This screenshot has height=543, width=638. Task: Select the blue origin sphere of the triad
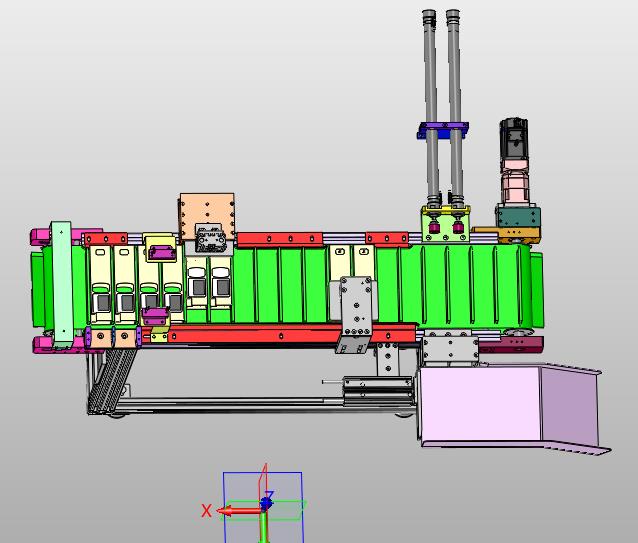267,504
